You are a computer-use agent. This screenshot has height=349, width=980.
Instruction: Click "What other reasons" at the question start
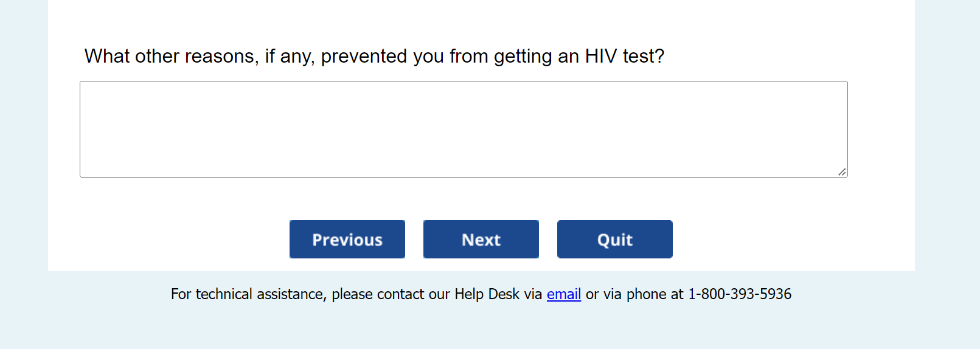169,56
